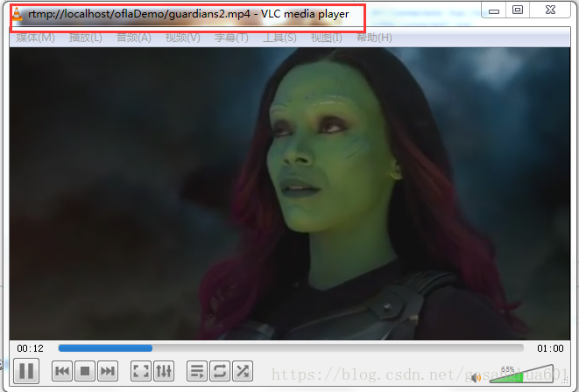Image resolution: width=579 pixels, height=392 pixels.
Task: Open the 字幕(T) menu
Action: pos(231,38)
